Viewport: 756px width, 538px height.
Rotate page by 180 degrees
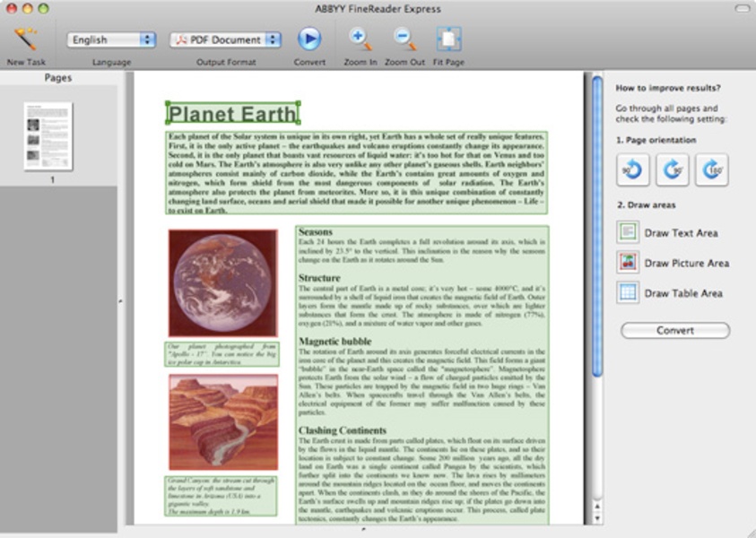[711, 169]
